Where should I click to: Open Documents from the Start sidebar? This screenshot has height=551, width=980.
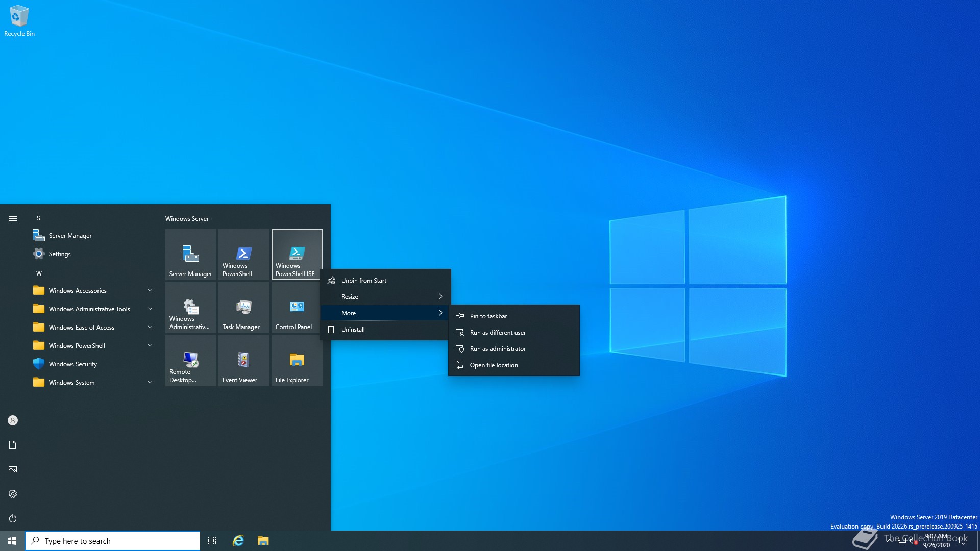(13, 445)
